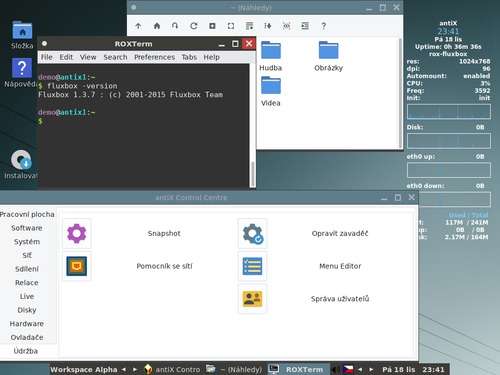The width and height of the screenshot is (500, 375).
Task: Click the right arrow before the taskbar clock
Action: tap(371, 369)
